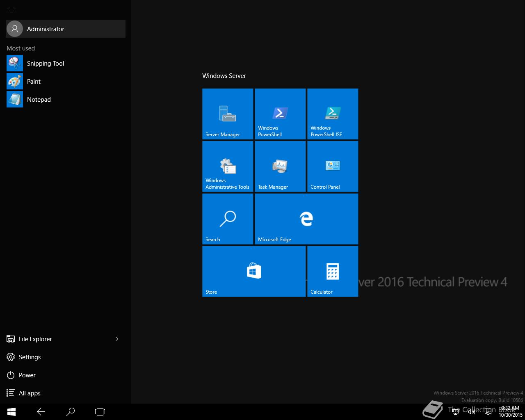The height and width of the screenshot is (420, 525).
Task: Show All apps list
Action: pyautogui.click(x=66, y=393)
